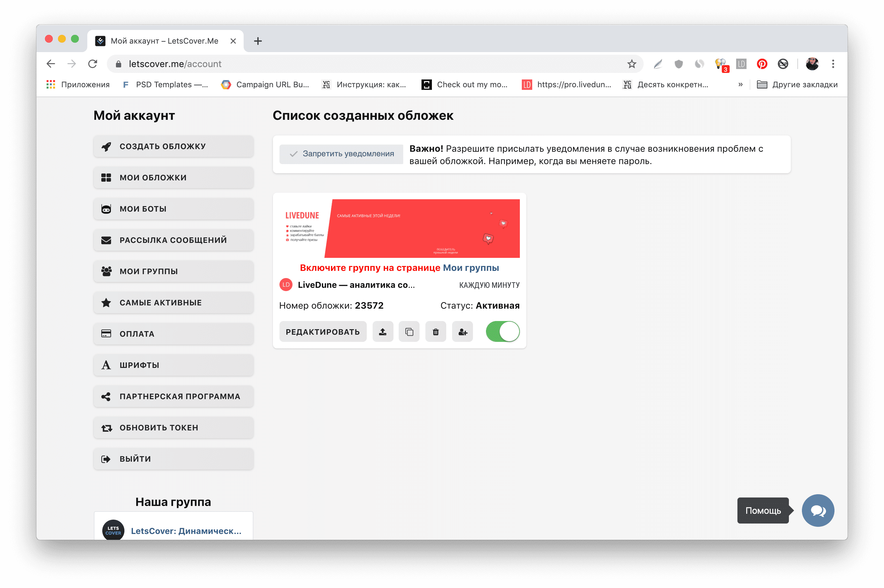Click the grey LD extension icon
The image size is (884, 588).
741,64
